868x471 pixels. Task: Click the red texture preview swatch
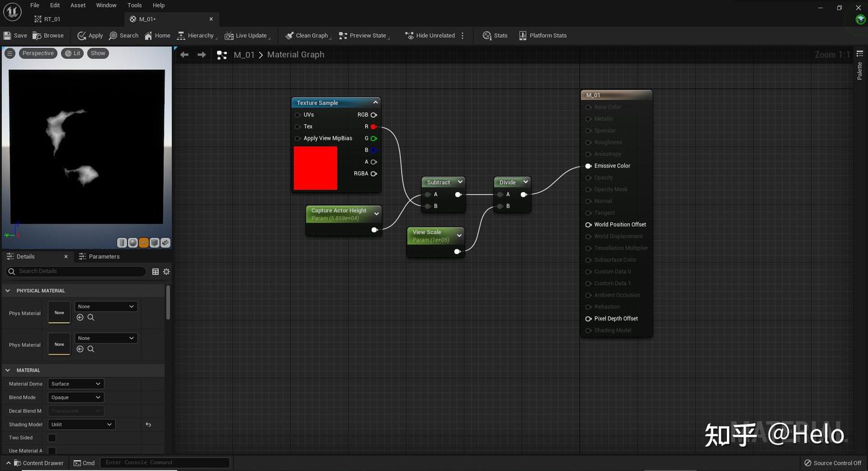(315, 167)
